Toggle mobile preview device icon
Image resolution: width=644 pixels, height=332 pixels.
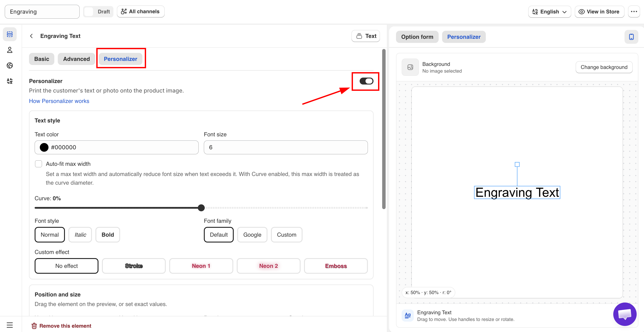pos(631,37)
